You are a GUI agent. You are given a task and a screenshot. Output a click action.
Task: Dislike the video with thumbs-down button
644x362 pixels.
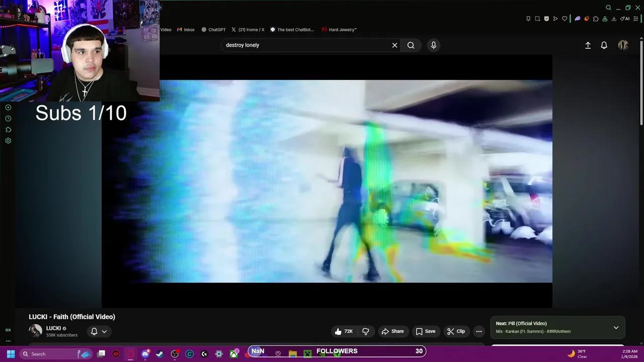[366, 331]
